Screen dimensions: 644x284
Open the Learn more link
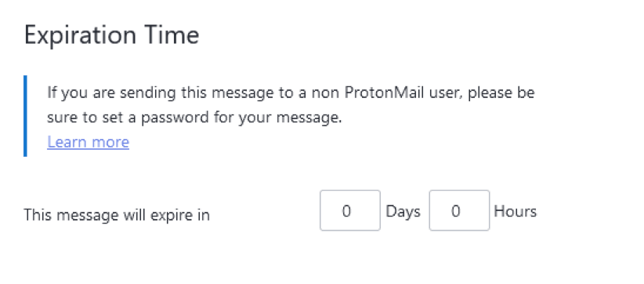[89, 142]
